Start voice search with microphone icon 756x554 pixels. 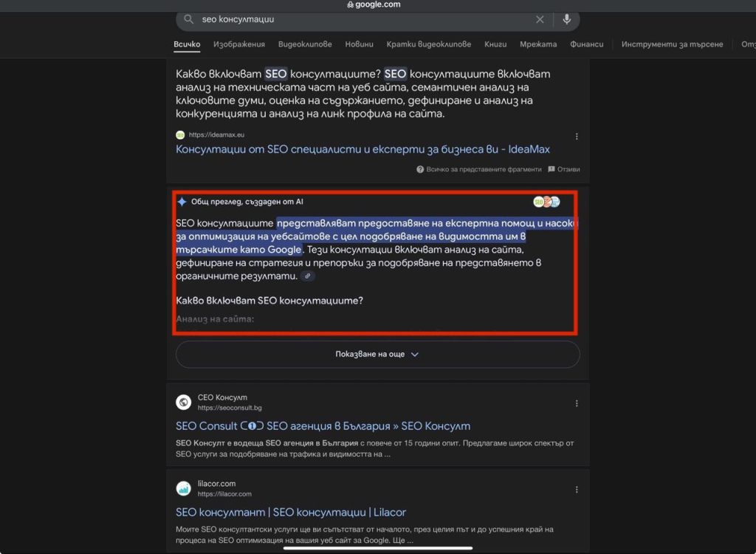(x=567, y=18)
